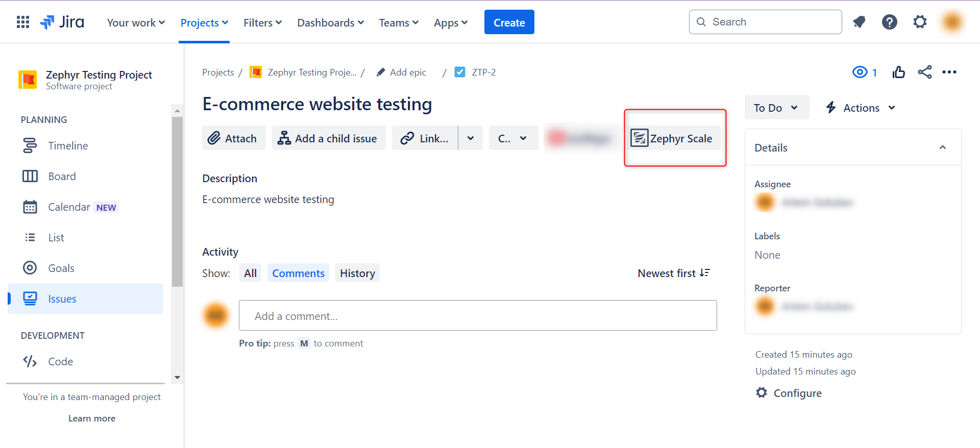Open the Actions dropdown
The image size is (980, 448).
[861, 108]
